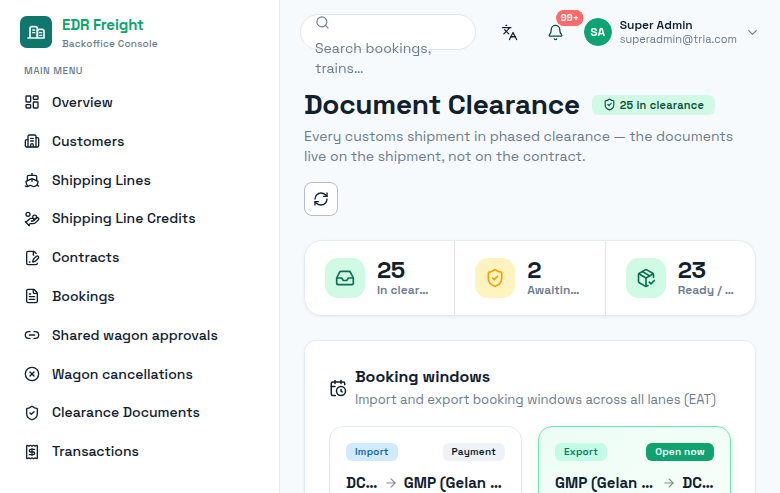Expand the Super Admin account dropdown chevron

tap(753, 32)
